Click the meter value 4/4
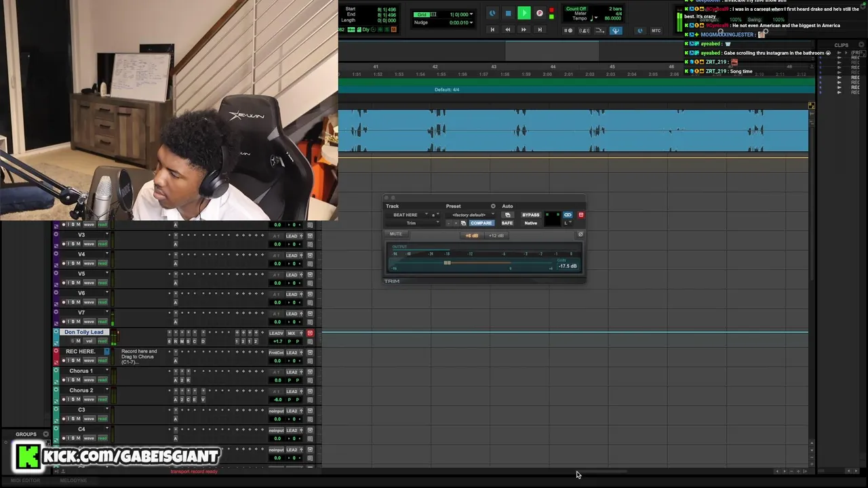The image size is (868, 488). point(618,14)
